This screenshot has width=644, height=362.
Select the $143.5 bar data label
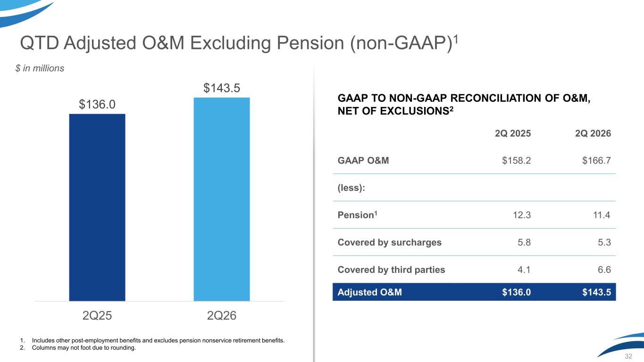pos(222,88)
